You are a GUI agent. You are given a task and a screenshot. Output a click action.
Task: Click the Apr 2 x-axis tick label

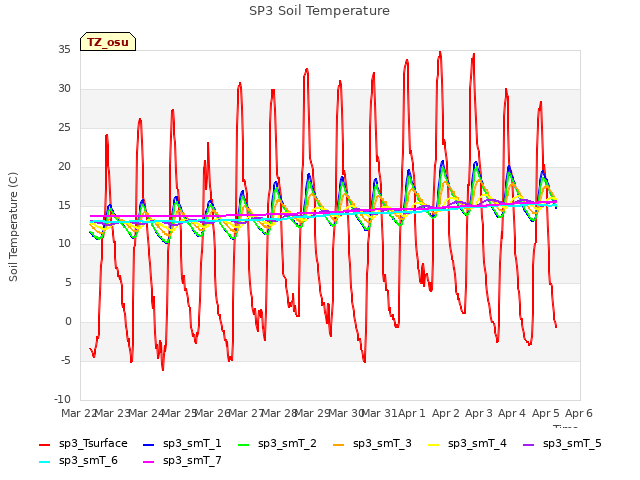[445, 413]
